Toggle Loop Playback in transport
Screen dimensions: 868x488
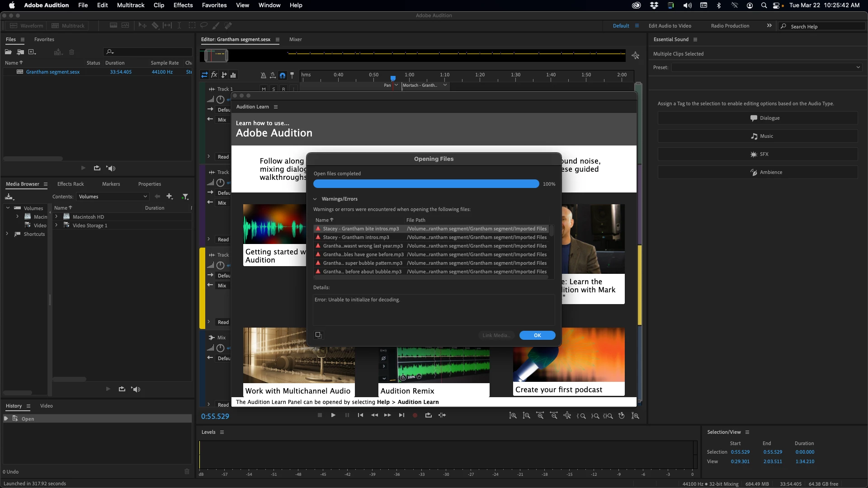[x=428, y=415]
